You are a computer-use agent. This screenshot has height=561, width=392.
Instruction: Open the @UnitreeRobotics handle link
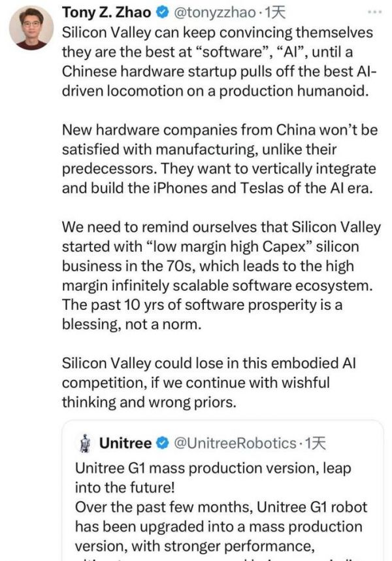point(235,444)
